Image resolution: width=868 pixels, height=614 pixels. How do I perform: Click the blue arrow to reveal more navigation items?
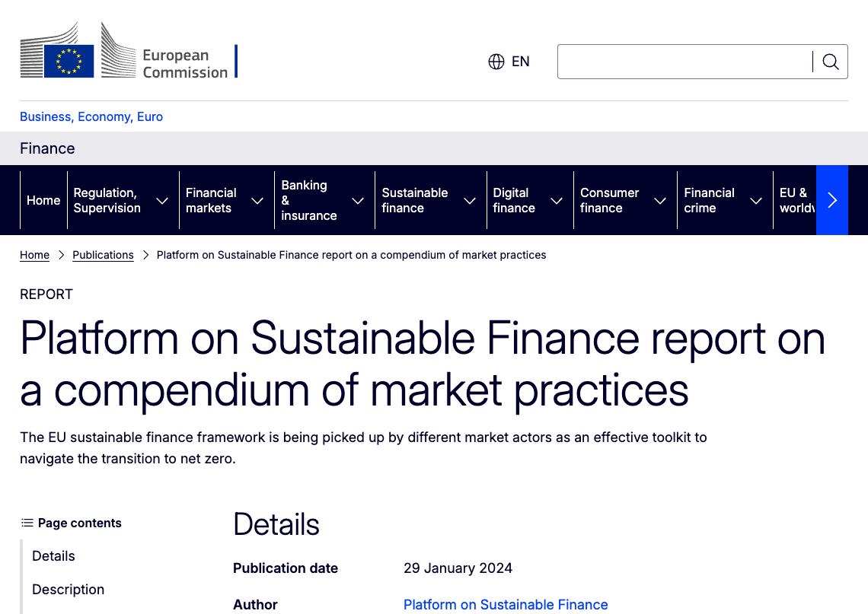[831, 200]
